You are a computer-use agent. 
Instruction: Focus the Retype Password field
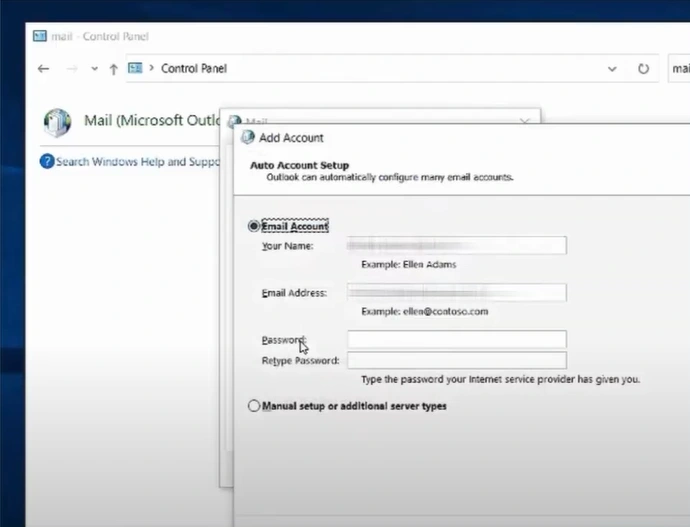[457, 360]
